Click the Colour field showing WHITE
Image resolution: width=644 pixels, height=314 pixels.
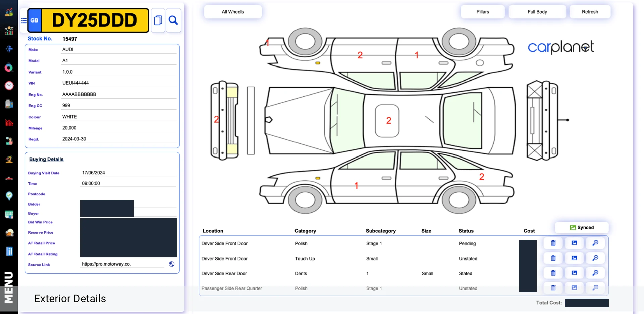coord(119,117)
